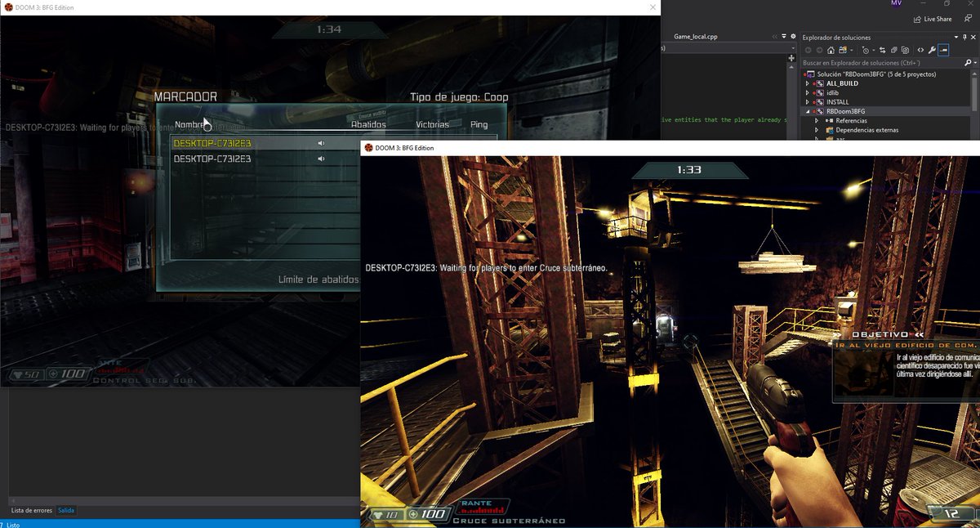Click the Ping column header
The height and width of the screenshot is (528, 980).
point(479,125)
